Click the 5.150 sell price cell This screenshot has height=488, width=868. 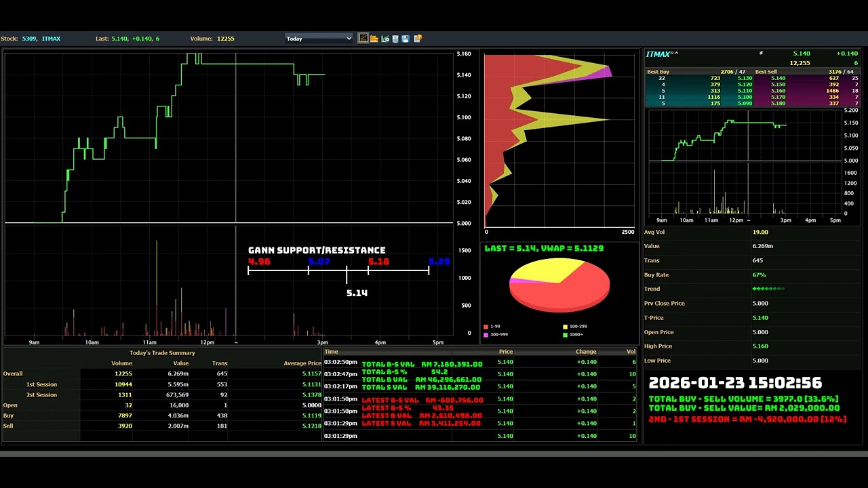778,85
